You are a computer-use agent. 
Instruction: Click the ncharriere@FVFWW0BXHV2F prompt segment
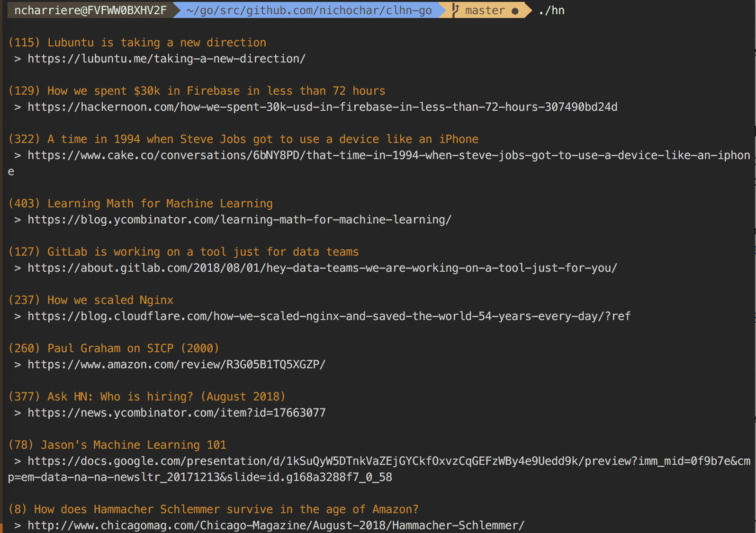[90, 10]
